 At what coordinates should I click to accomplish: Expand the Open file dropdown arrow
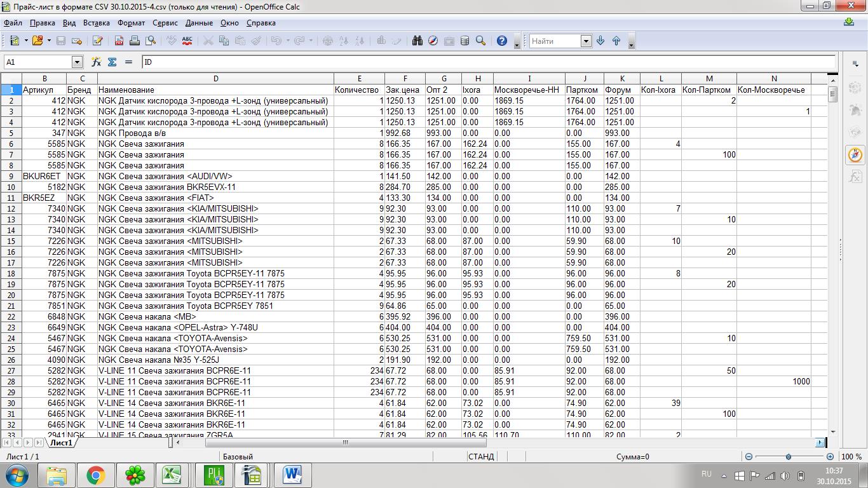[49, 41]
